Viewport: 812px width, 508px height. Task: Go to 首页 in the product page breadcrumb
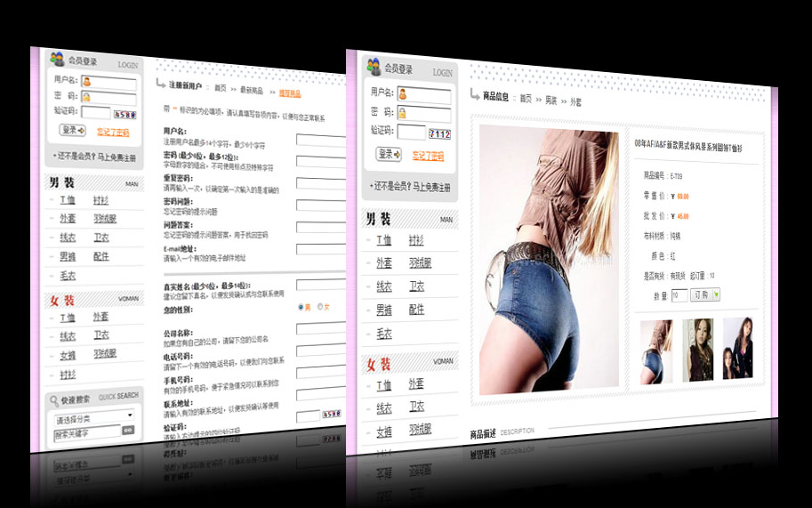click(x=526, y=99)
